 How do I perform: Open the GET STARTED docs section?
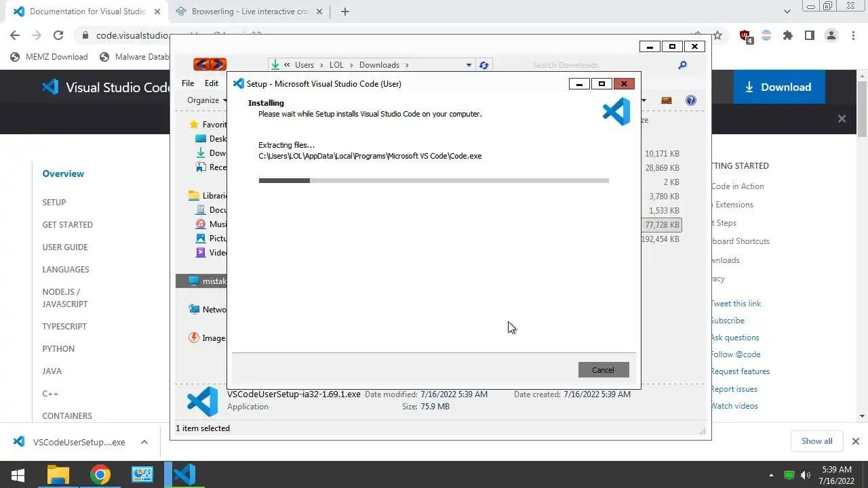(x=67, y=224)
